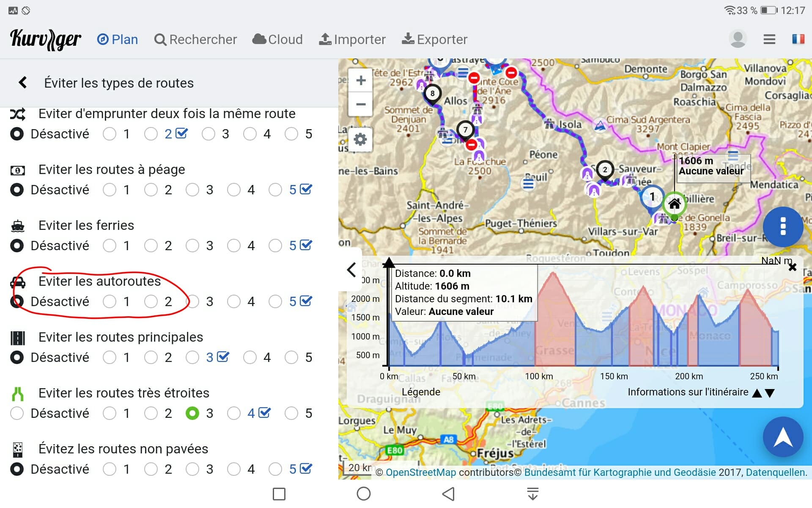Click the map zoom out minus button
This screenshot has width=812, height=508.
(x=360, y=104)
